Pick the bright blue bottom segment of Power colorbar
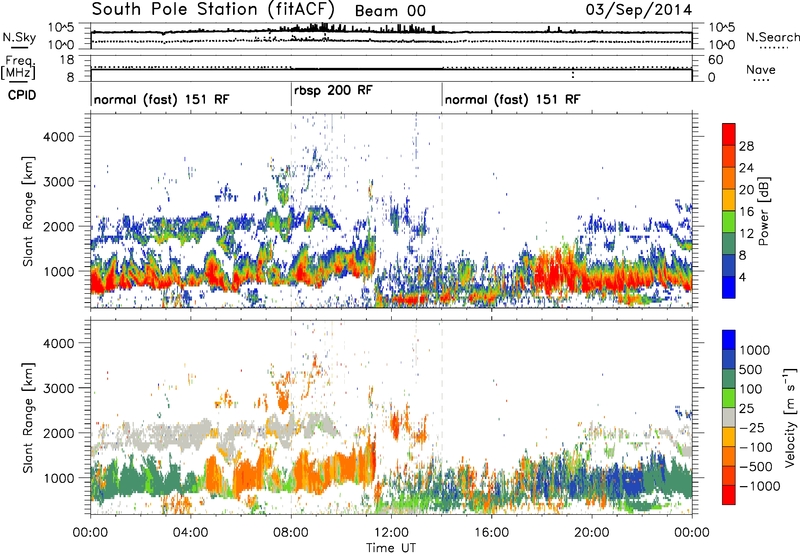 click(x=729, y=288)
